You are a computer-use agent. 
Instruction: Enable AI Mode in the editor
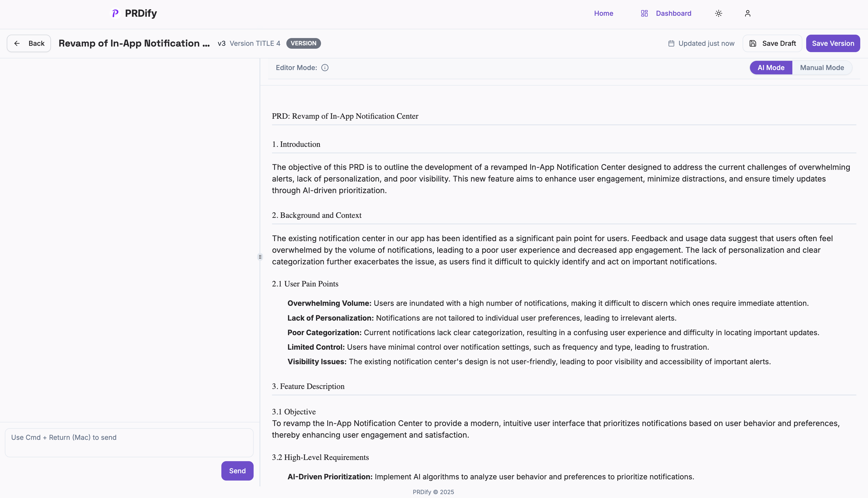pos(771,67)
